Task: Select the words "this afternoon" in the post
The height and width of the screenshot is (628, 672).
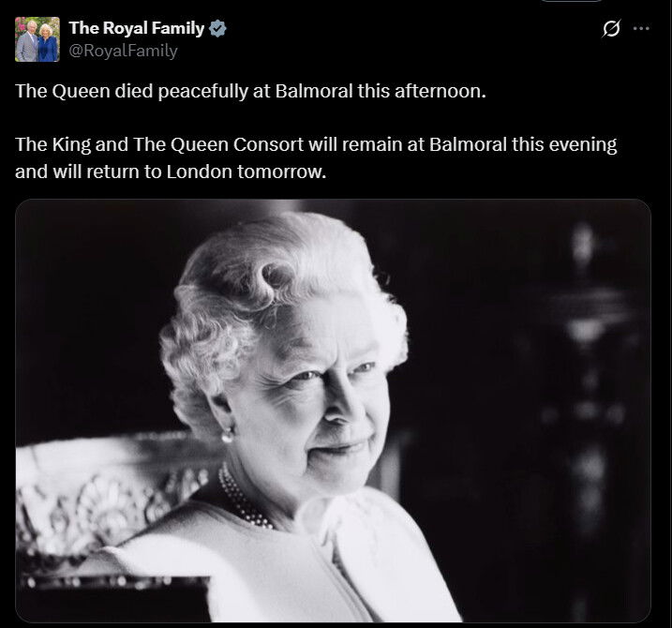Action: pyautogui.click(x=422, y=91)
